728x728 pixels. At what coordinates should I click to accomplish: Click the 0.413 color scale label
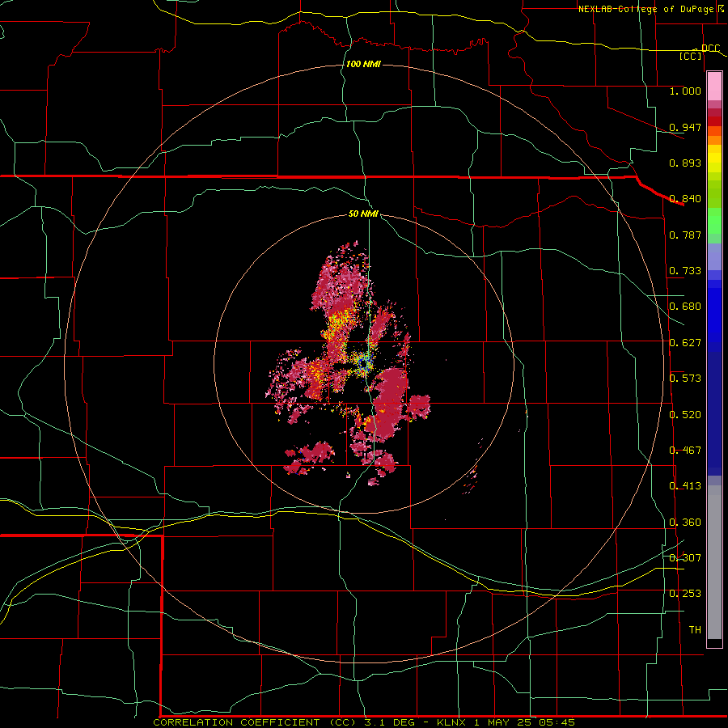685,486
